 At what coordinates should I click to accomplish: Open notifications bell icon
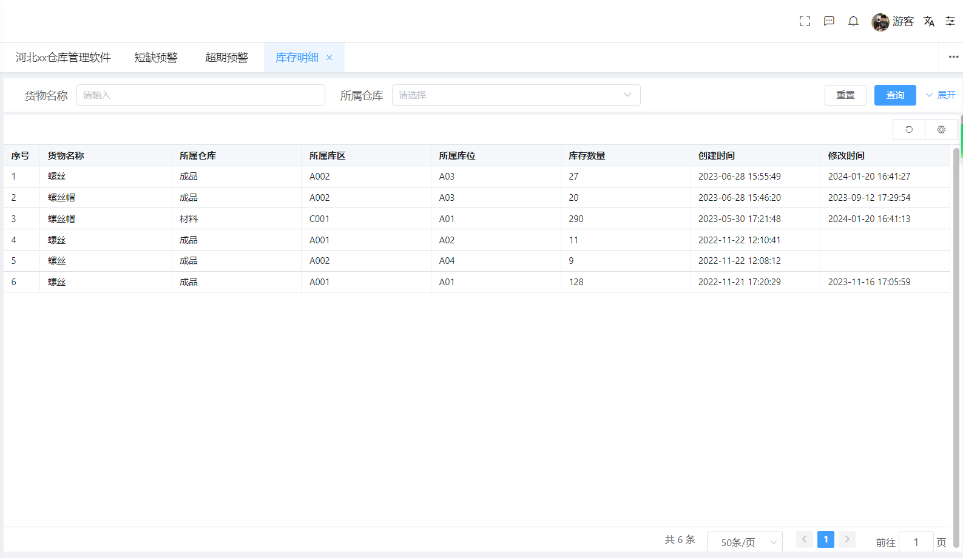(853, 21)
